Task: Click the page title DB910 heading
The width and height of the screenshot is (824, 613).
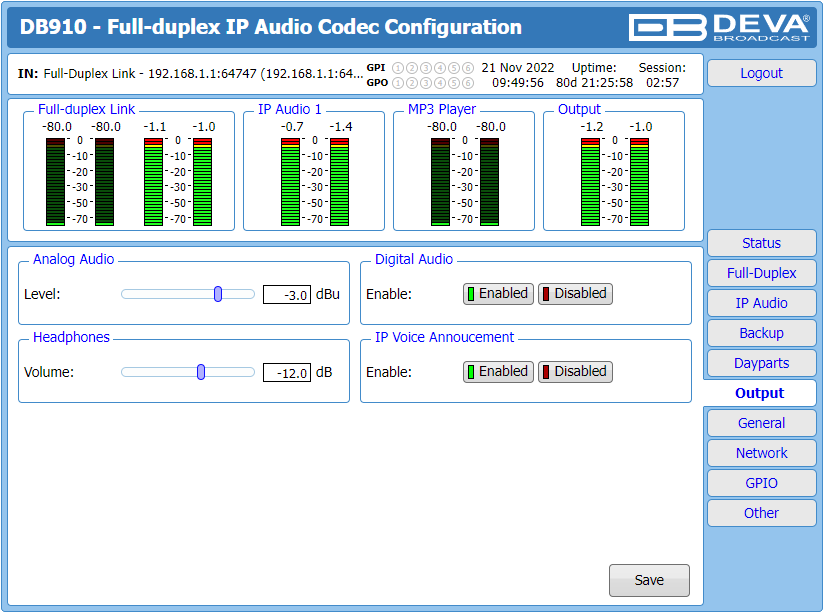Action: (271, 27)
